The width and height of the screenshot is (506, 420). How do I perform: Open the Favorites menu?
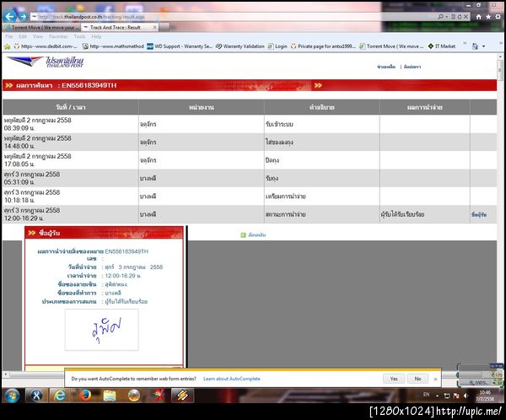point(58,36)
